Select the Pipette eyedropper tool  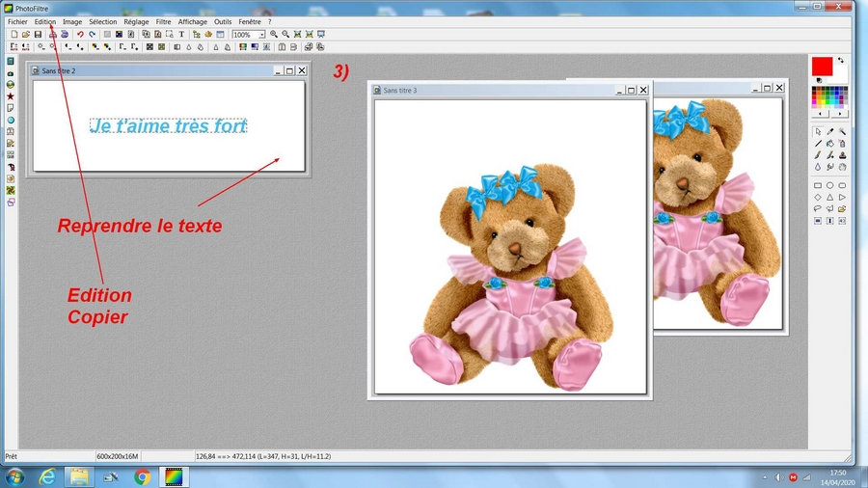point(829,131)
